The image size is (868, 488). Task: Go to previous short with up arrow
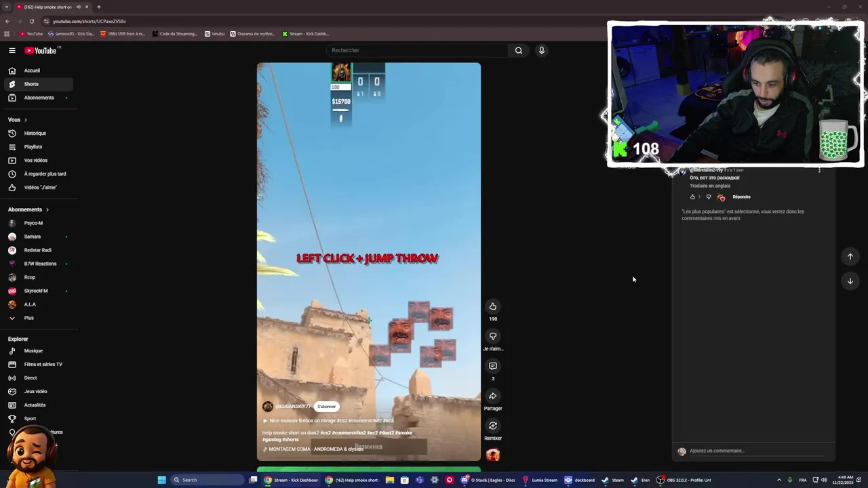click(x=850, y=256)
